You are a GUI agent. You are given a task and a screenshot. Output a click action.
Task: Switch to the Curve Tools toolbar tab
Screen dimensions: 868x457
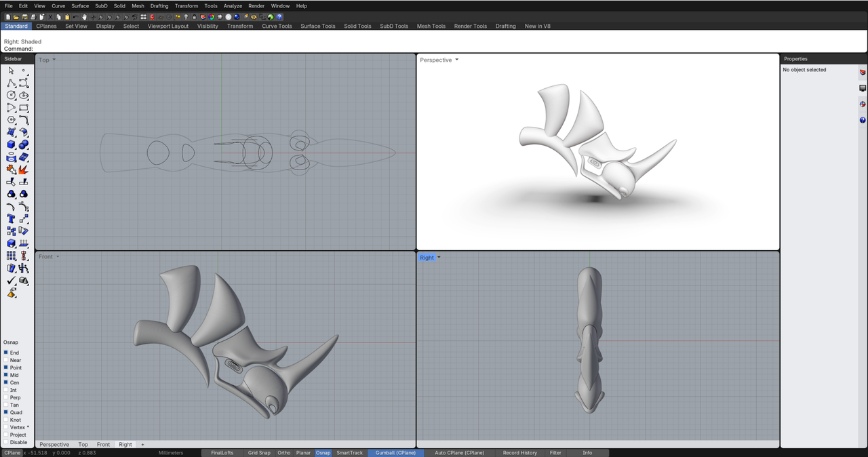click(x=277, y=26)
